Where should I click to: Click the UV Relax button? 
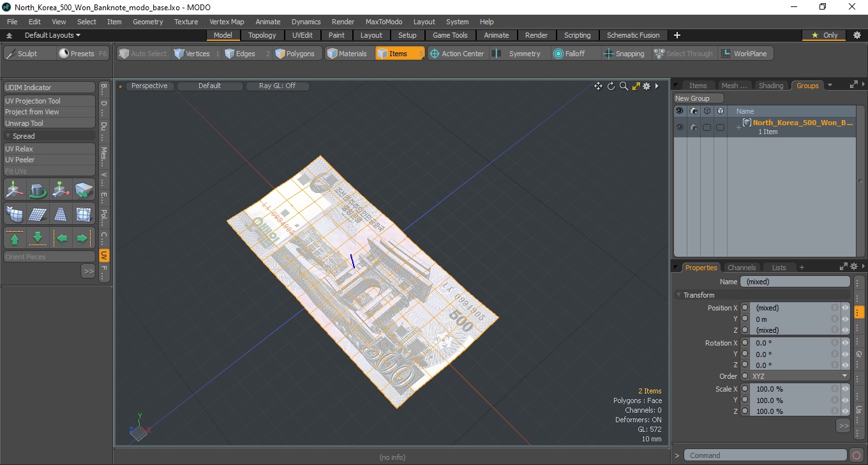click(x=50, y=149)
